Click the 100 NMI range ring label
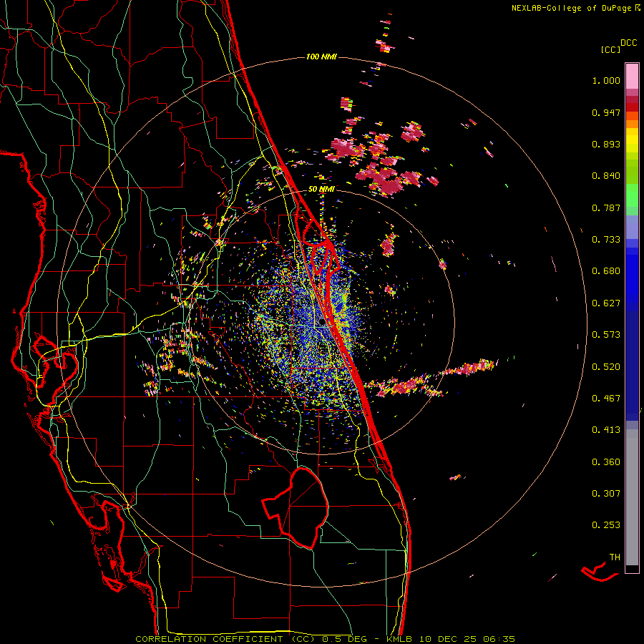This screenshot has width=644, height=644. 321,57
